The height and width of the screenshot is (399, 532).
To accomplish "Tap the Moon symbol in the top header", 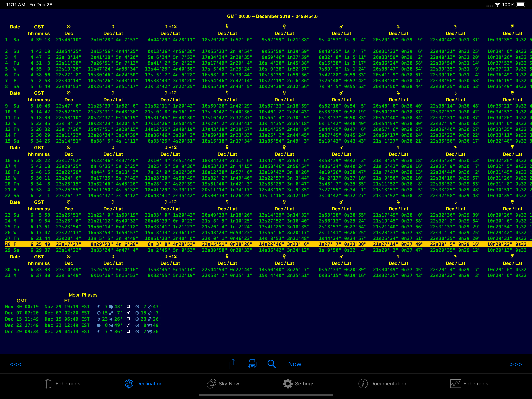I will click(113, 26).
